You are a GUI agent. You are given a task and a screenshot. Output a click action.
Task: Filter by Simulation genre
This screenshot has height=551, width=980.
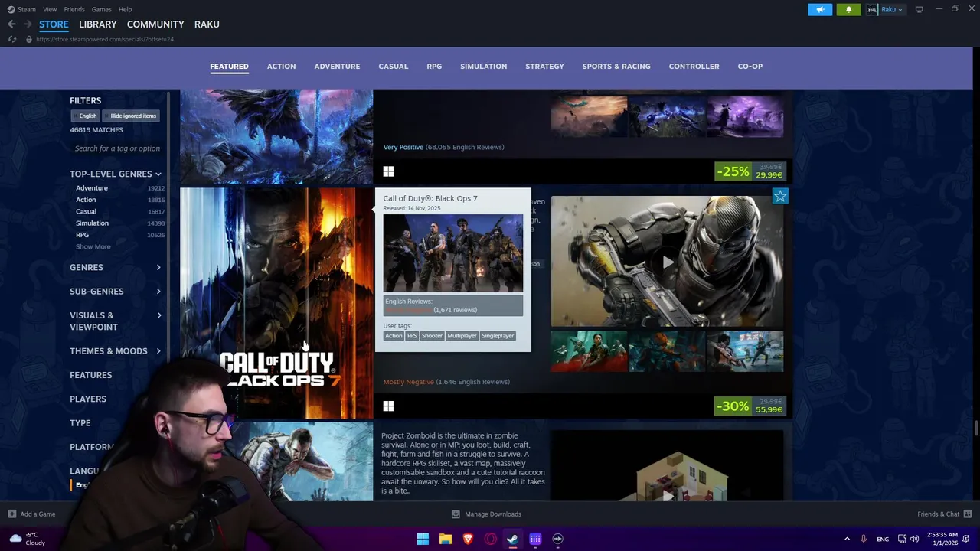click(x=92, y=223)
